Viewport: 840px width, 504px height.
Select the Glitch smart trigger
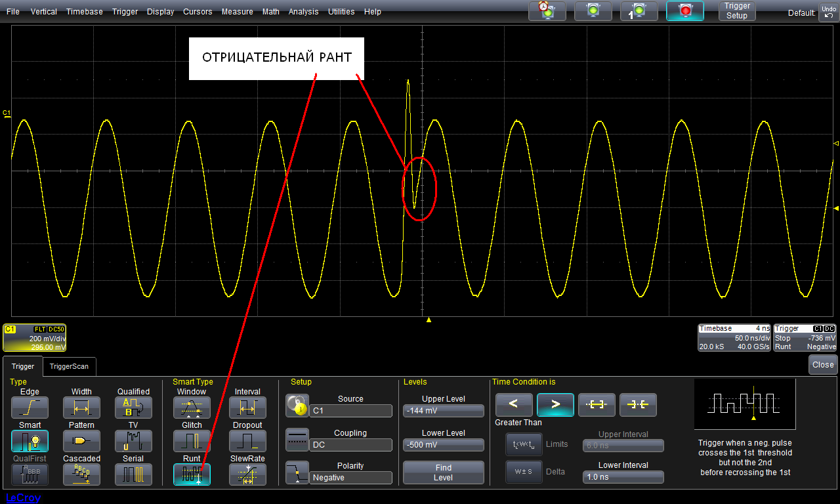[192, 441]
